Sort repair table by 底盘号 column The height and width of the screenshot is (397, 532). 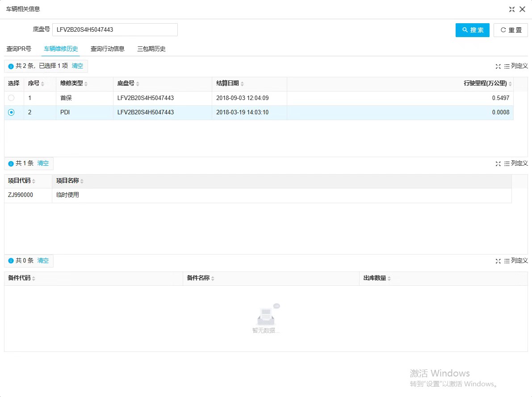[138, 84]
